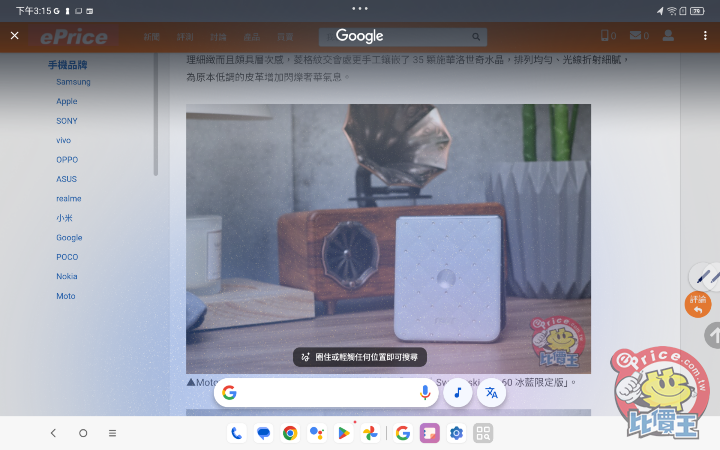The image size is (720, 450).
Task: Open Google brand link in sidebar
Action: tap(69, 238)
